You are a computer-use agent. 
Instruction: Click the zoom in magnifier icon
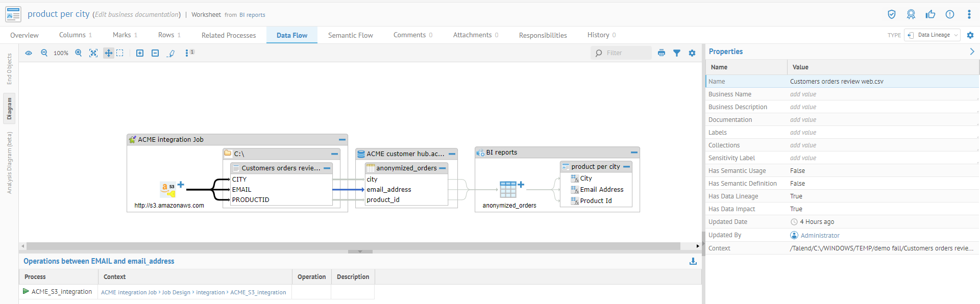pos(79,53)
